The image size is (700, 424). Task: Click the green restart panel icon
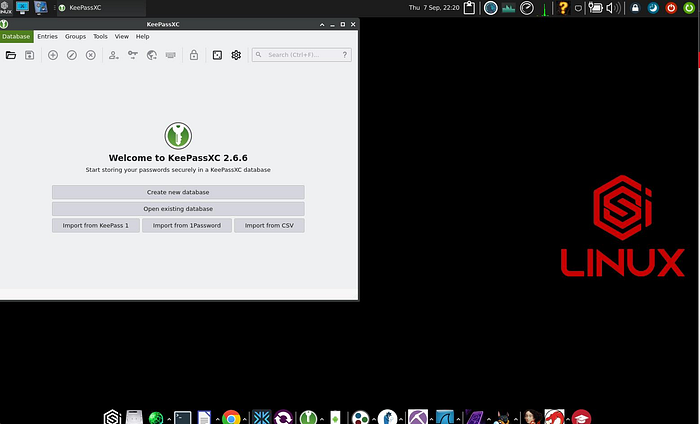coord(689,8)
